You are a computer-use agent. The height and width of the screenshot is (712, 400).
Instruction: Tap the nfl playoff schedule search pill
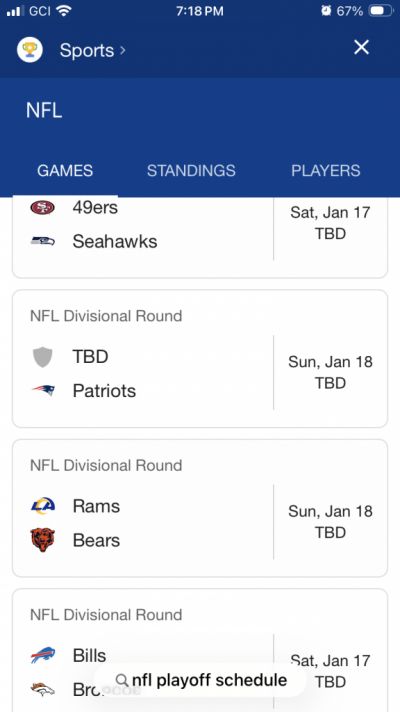click(200, 680)
